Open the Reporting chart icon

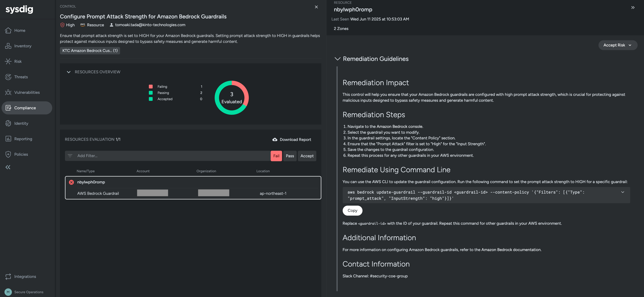(x=8, y=139)
